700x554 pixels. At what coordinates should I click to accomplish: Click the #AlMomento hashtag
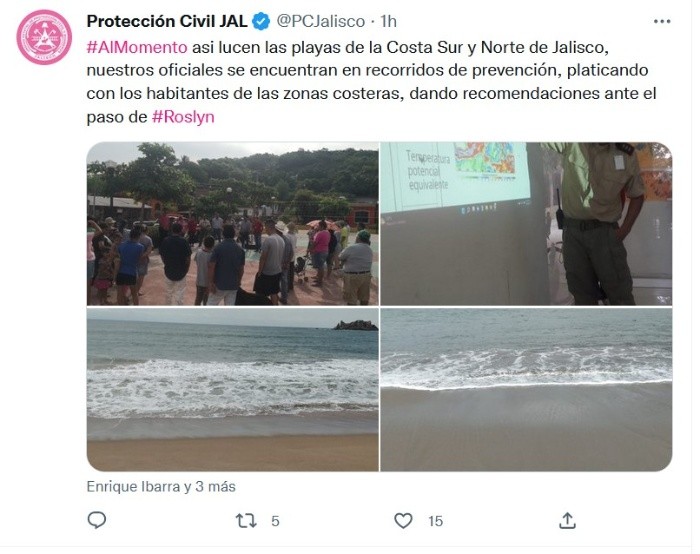click(x=137, y=47)
